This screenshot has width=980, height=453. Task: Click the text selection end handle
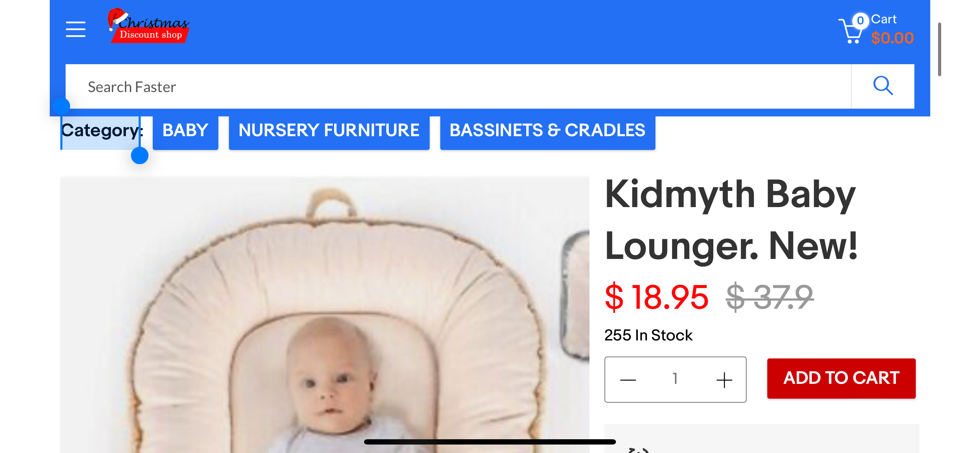pos(140,155)
